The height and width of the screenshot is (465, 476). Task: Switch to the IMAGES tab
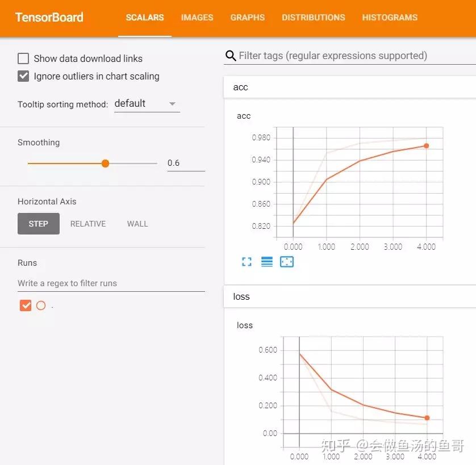[197, 18]
